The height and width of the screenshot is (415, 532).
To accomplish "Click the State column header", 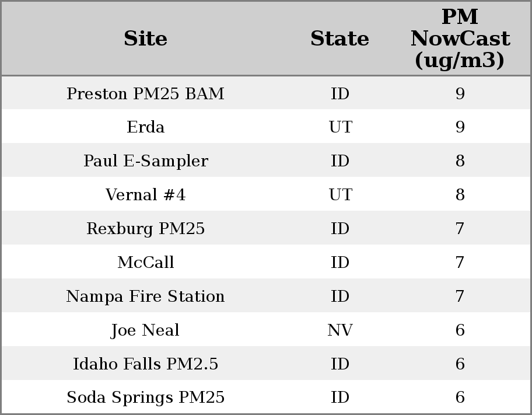I will (x=339, y=39).
